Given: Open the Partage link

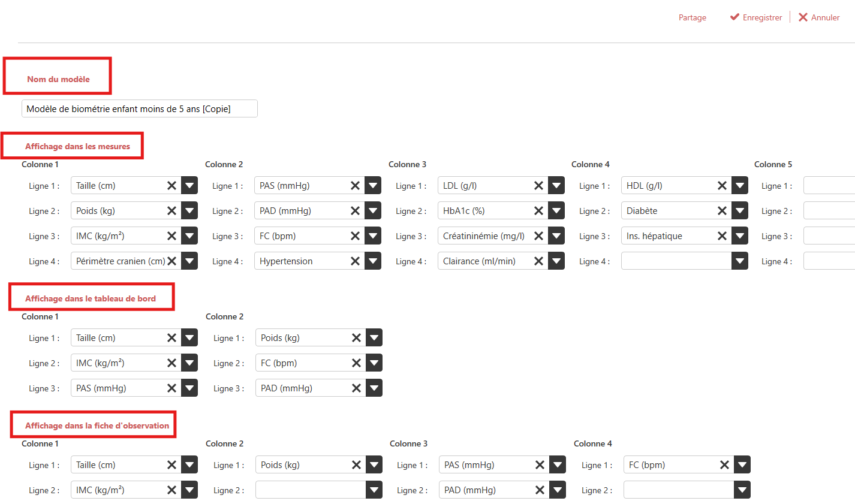Looking at the screenshot, I should coord(692,17).
